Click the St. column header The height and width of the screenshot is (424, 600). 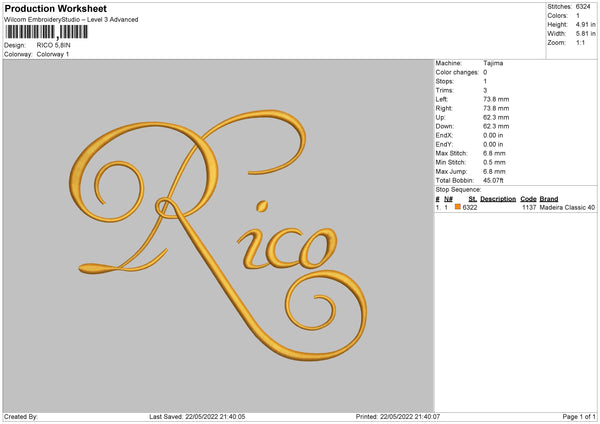tap(472, 199)
